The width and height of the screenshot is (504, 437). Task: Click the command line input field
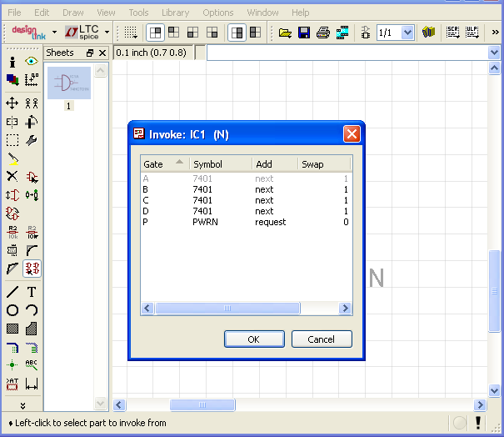click(347, 53)
